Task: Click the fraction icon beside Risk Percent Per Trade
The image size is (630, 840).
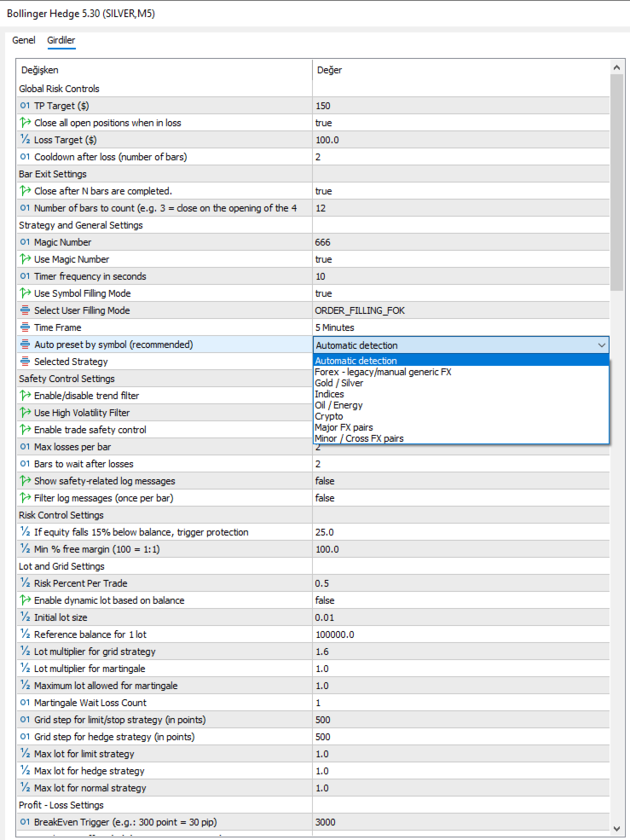Action: tap(25, 582)
